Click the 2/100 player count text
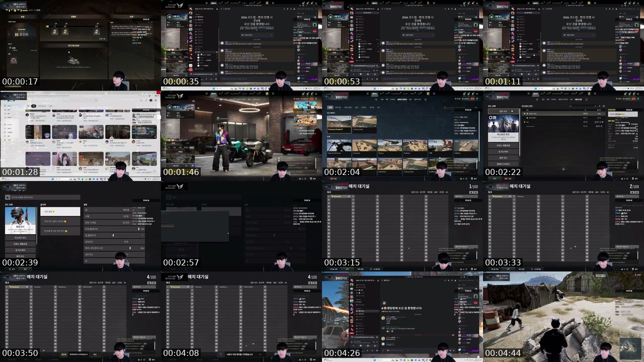 (x=634, y=187)
